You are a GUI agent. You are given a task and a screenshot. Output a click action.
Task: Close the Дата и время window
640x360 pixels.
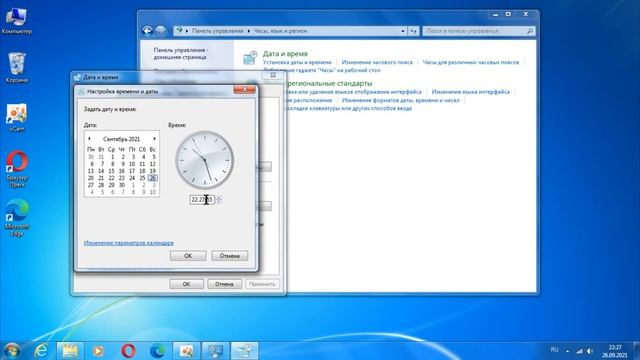click(273, 76)
